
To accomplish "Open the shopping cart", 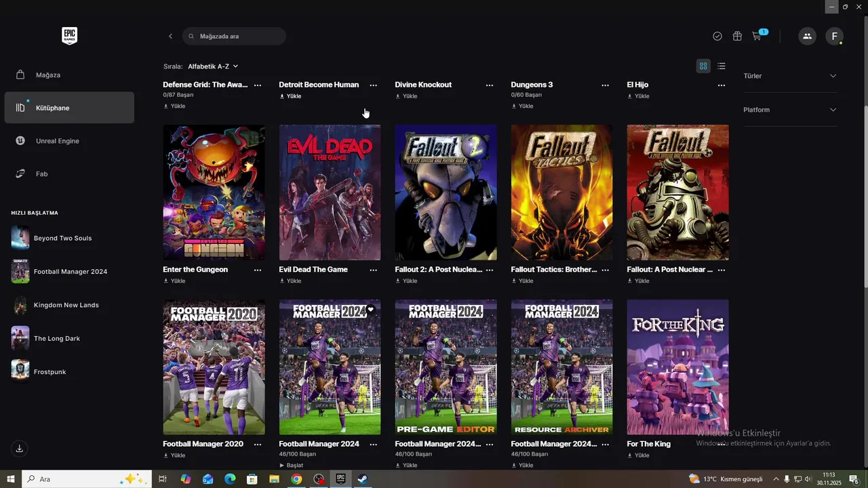I will (x=757, y=36).
